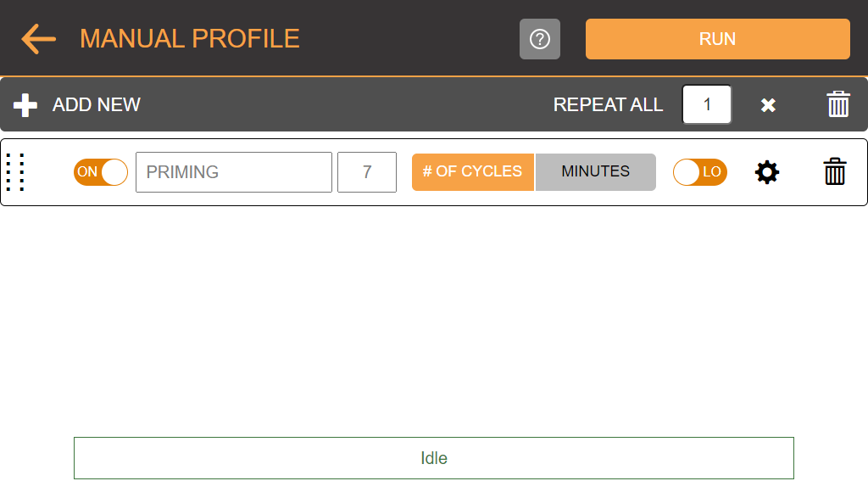Toggle the ON switch for PRIMING step

point(101,171)
